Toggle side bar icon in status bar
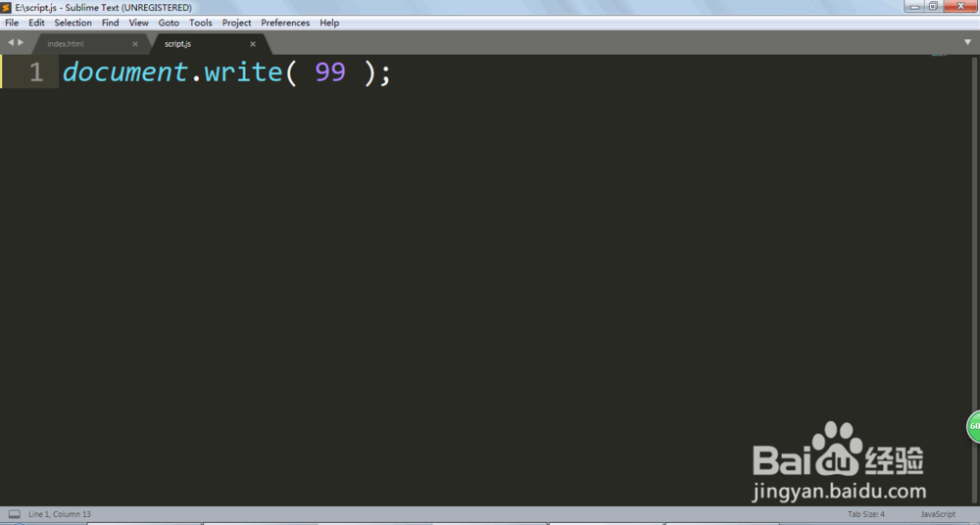The width and height of the screenshot is (980, 525). 15,514
